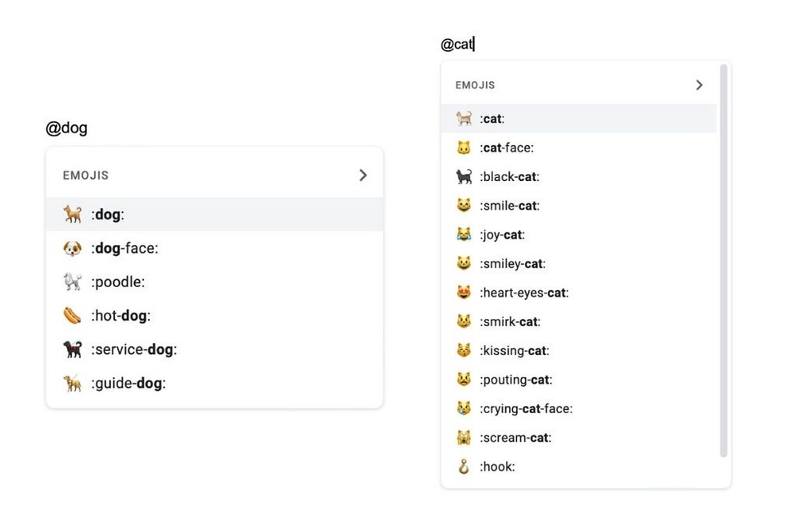Pick the :joy-cat: suggestion
This screenshot has width=798, height=532.
[502, 234]
